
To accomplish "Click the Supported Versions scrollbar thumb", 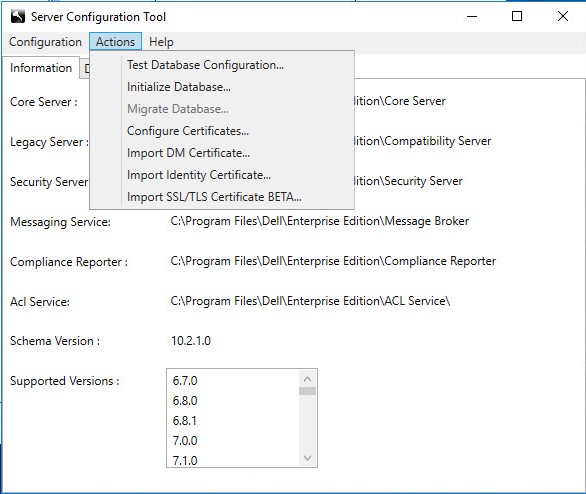I will coord(308,391).
